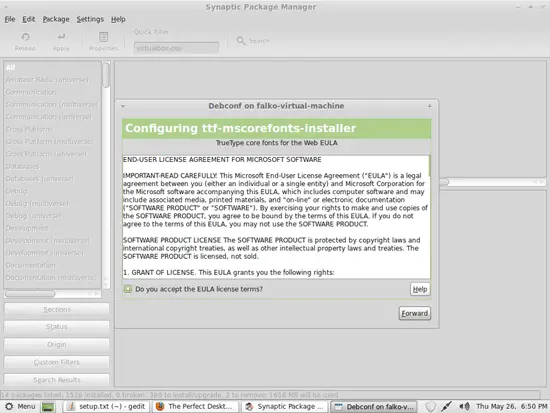Open the Debconf dialog window menu arrow
Image resolution: width=550 pixels, height=413 pixels.
pos(123,106)
